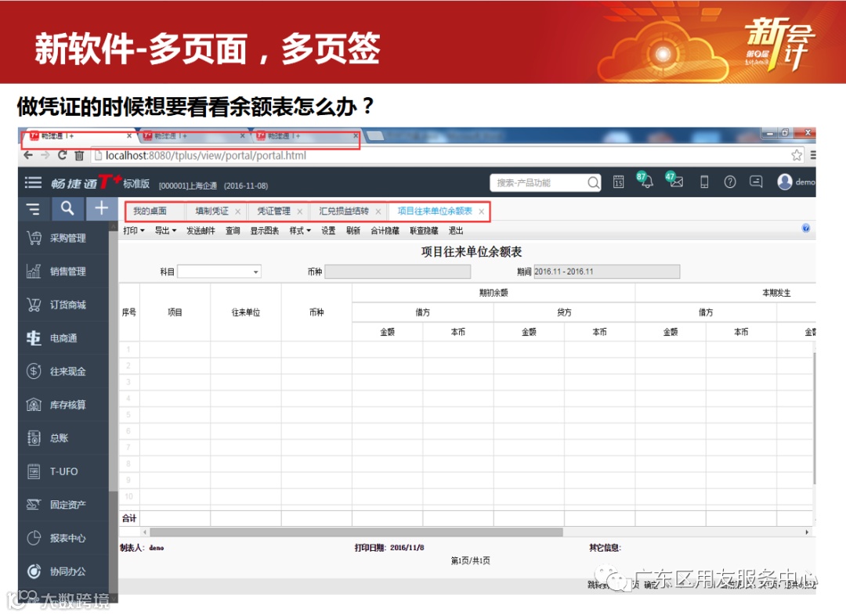This screenshot has width=846, height=616.
Task: Click 查询 query button
Action: [233, 231]
